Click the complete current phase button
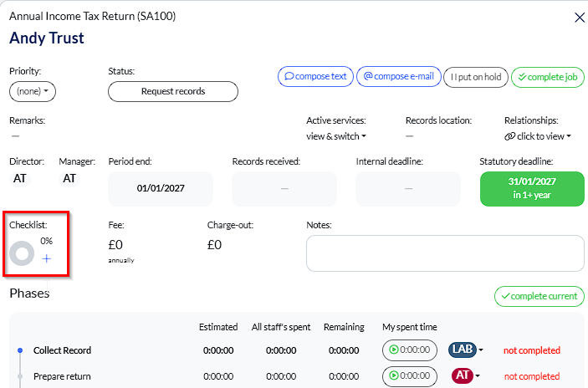This screenshot has height=388, width=588. (x=539, y=296)
